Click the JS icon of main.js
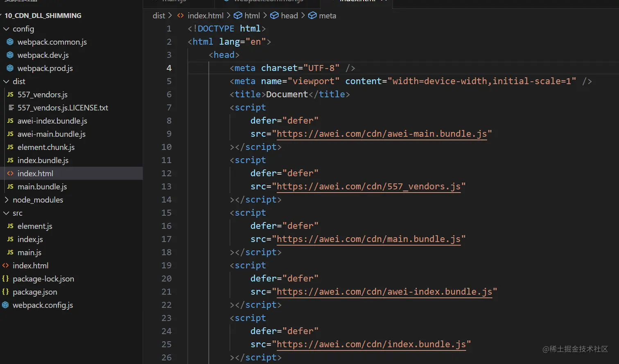Viewport: 619px width, 364px height. (10, 252)
